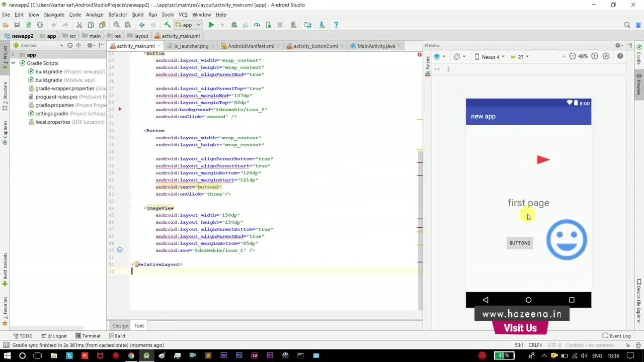Open the Nexus 4 device dropdown

coord(490,57)
